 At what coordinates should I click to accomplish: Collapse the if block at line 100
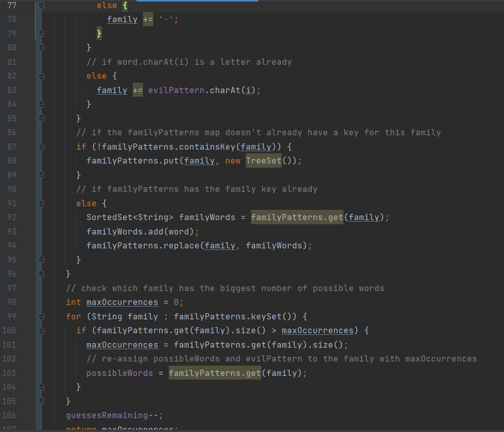coord(42,330)
